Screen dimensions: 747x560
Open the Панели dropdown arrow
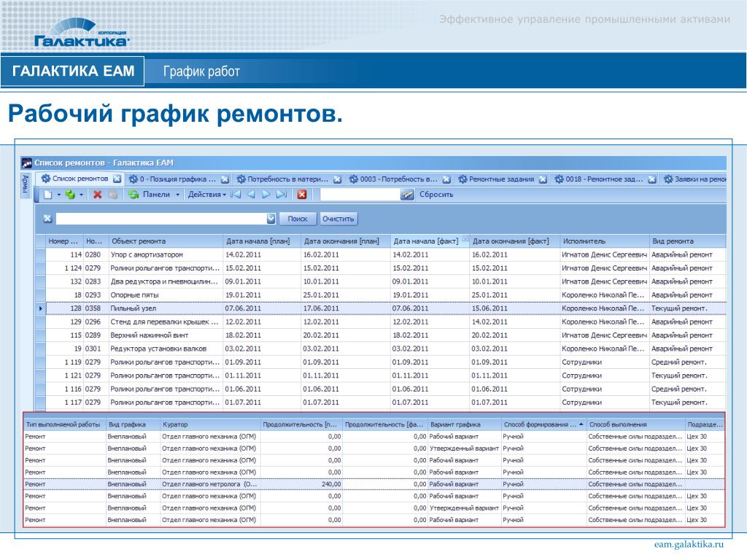click(x=178, y=195)
